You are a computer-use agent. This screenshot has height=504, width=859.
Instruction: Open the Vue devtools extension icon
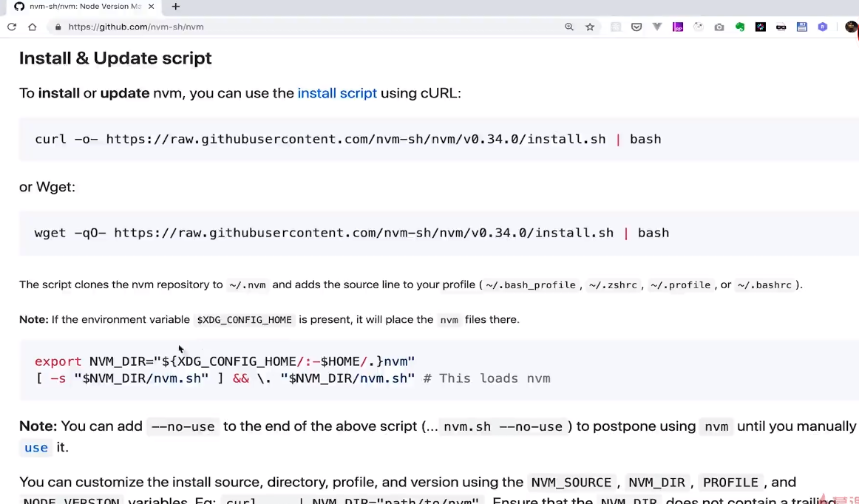[x=657, y=27]
